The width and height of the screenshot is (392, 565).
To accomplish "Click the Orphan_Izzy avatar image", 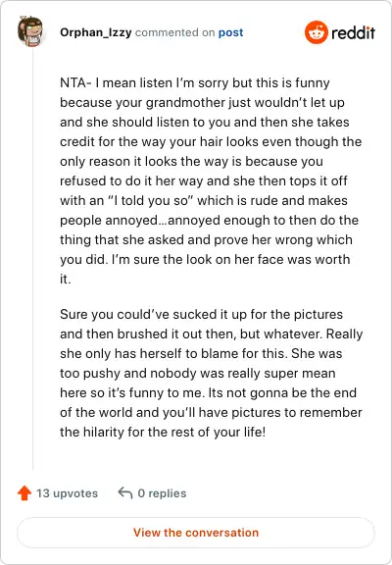I will pyautogui.click(x=31, y=31).
